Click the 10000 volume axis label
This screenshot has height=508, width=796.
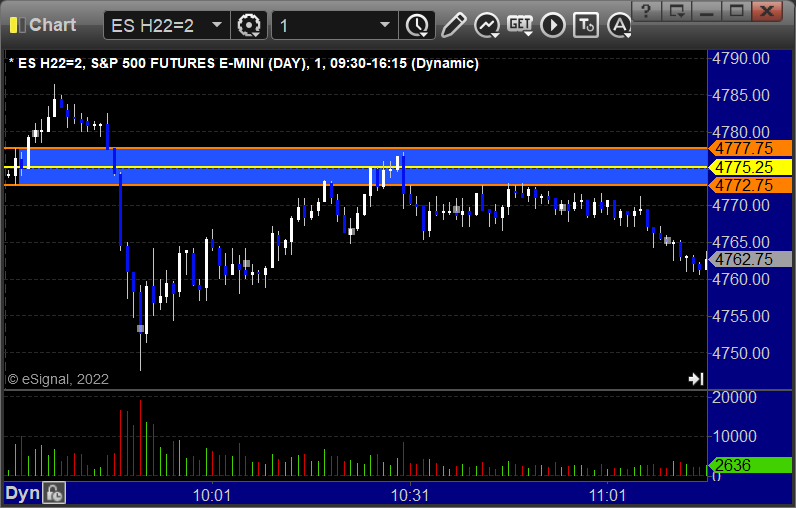click(734, 436)
